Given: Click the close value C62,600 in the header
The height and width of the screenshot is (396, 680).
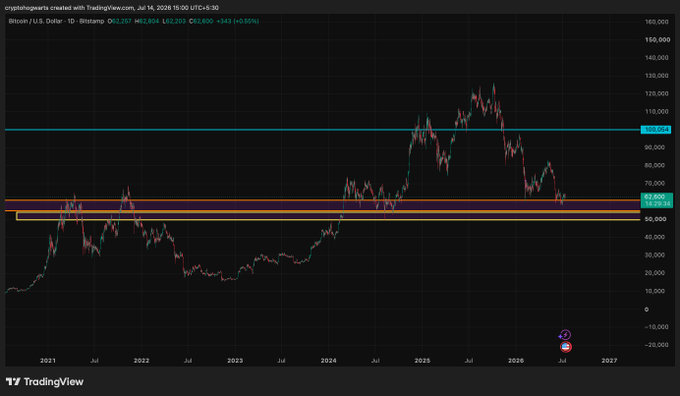Looking at the screenshot, I should (201, 21).
